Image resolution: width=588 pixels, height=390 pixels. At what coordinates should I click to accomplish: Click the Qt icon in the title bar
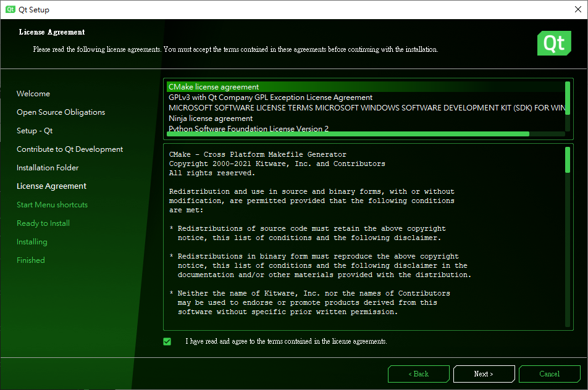(10, 9)
